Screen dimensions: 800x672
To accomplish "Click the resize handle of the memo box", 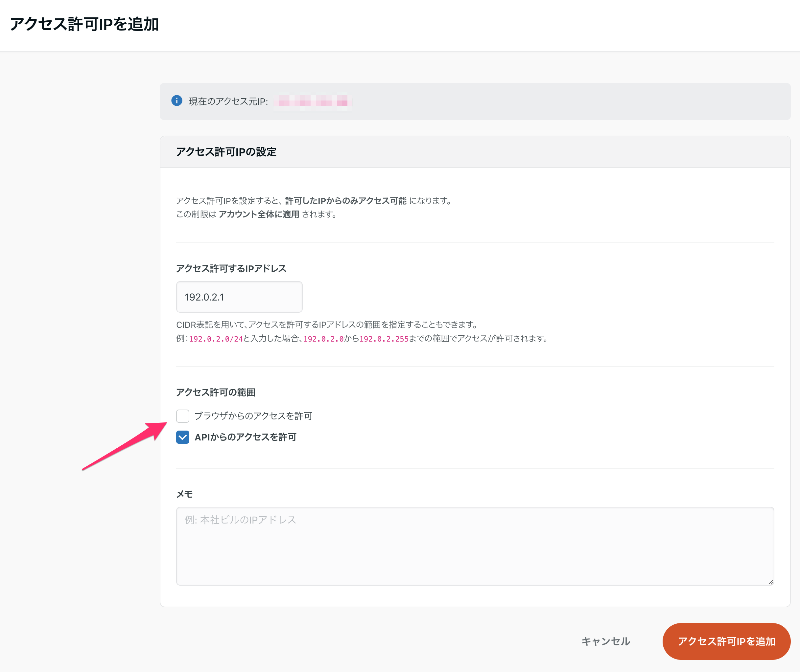I will pos(770,582).
